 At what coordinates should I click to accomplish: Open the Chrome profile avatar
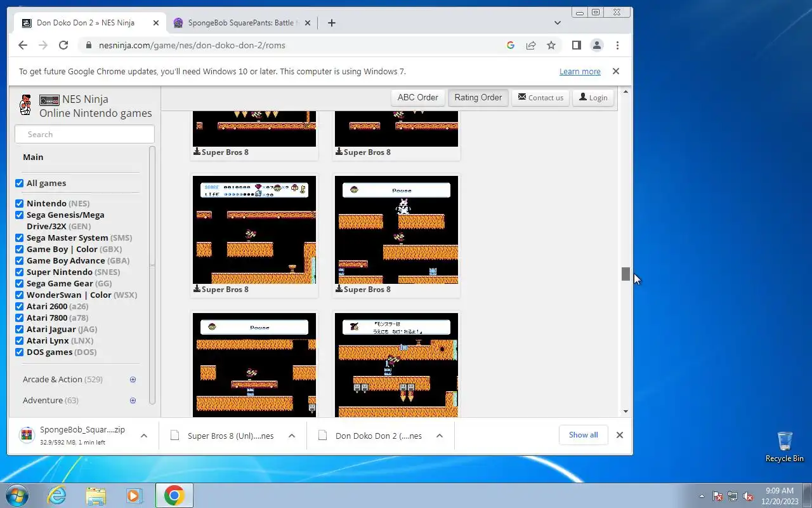pos(597,45)
